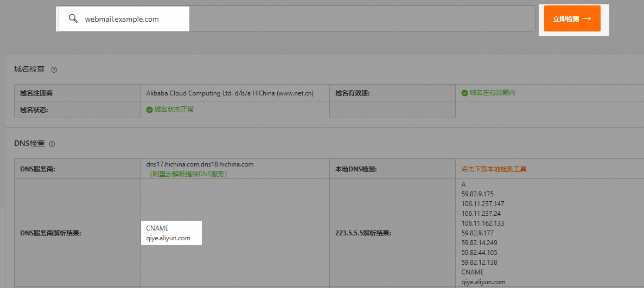This screenshot has height=288, width=644.
Task: Focus the webmail.example.com domain input field
Action: point(304,19)
